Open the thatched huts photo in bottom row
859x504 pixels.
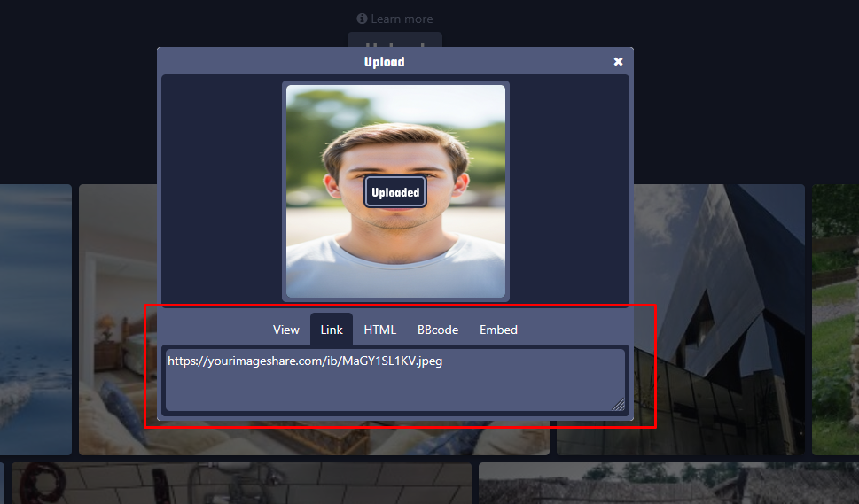(x=669, y=484)
